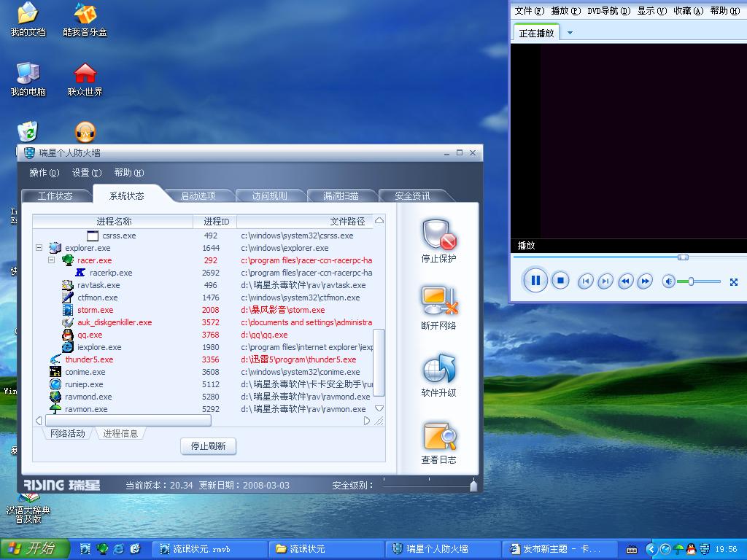Click the Stop Protection (停止保护) shield icon

[438, 235]
